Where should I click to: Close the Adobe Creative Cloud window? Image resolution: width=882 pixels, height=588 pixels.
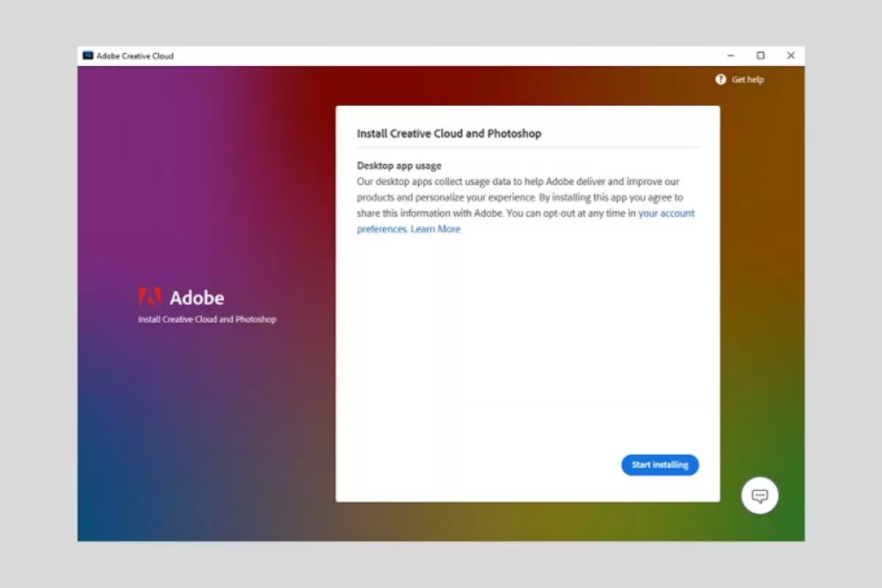click(x=791, y=55)
